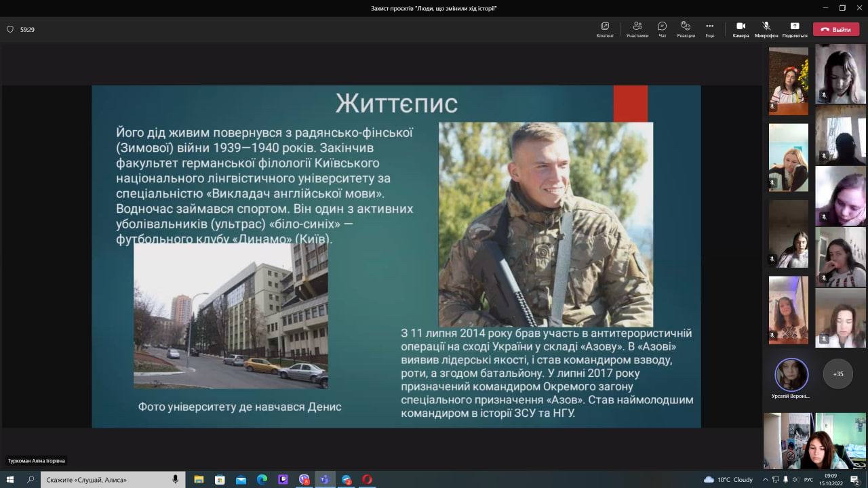This screenshot has width=868, height=488.
Task: Open Viber from the taskbar
Action: (x=304, y=480)
